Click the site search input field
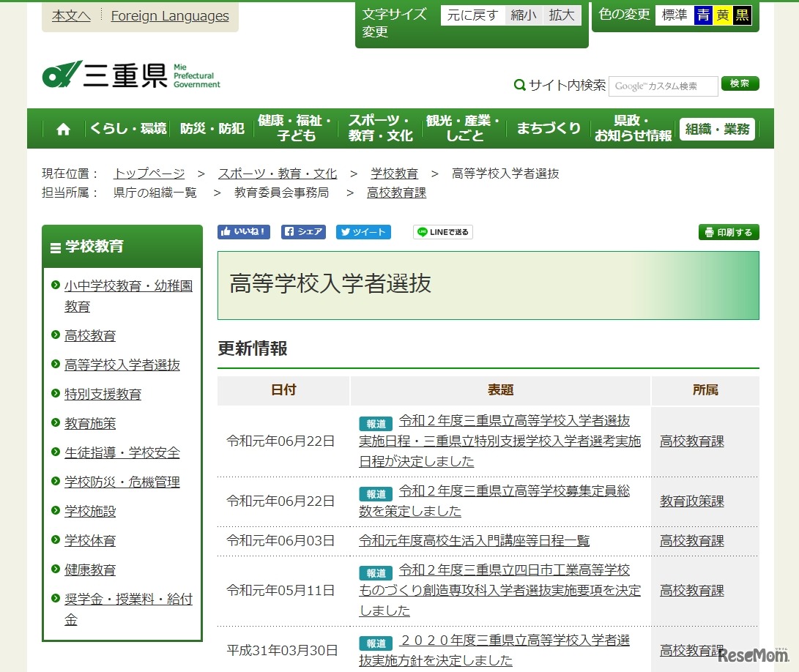 tap(663, 86)
